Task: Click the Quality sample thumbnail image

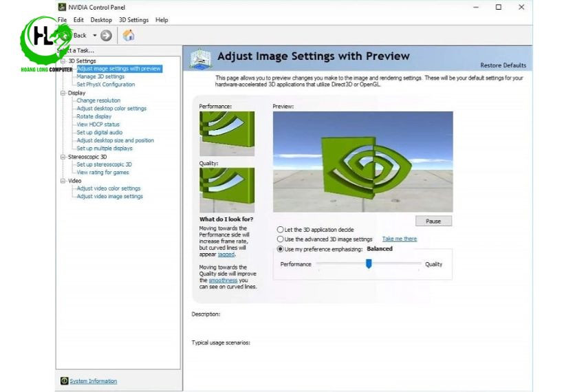Action: [x=227, y=190]
